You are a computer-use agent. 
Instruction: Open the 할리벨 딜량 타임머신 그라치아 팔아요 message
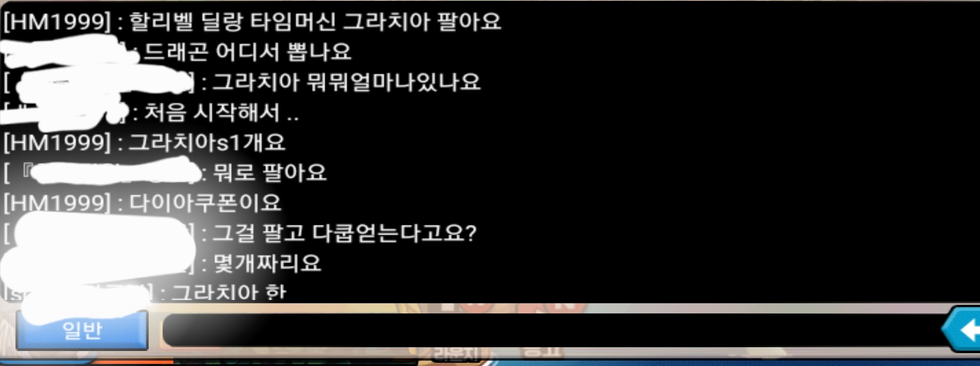(x=315, y=22)
